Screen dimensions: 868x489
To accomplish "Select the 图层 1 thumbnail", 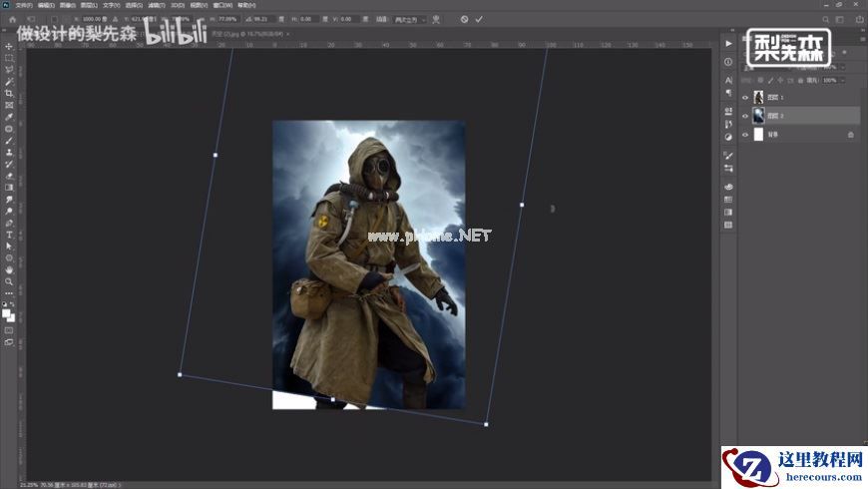I will click(758, 98).
